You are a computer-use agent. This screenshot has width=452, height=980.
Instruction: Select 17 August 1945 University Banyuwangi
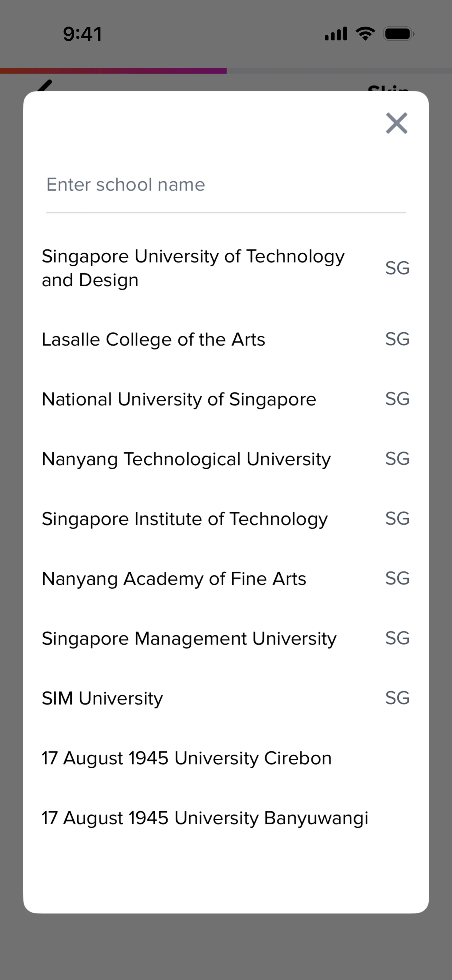pyautogui.click(x=226, y=818)
